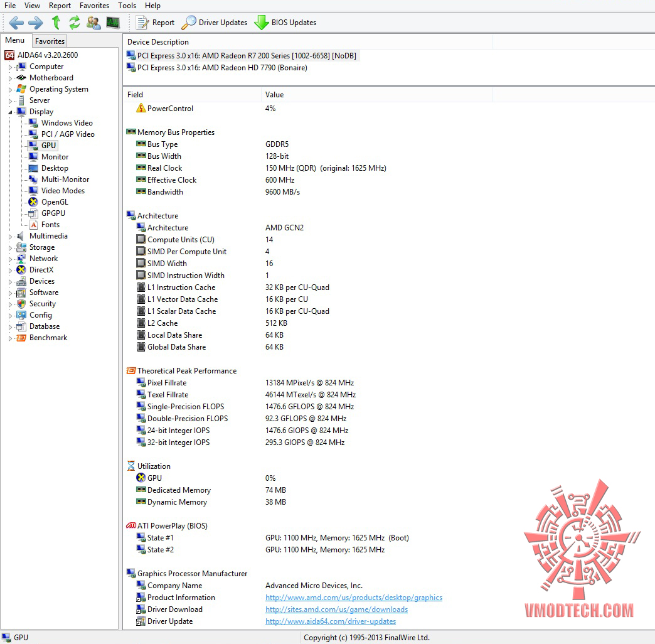Image resolution: width=655 pixels, height=644 pixels.
Task: Click the Users icon in toolbar
Action: [93, 23]
